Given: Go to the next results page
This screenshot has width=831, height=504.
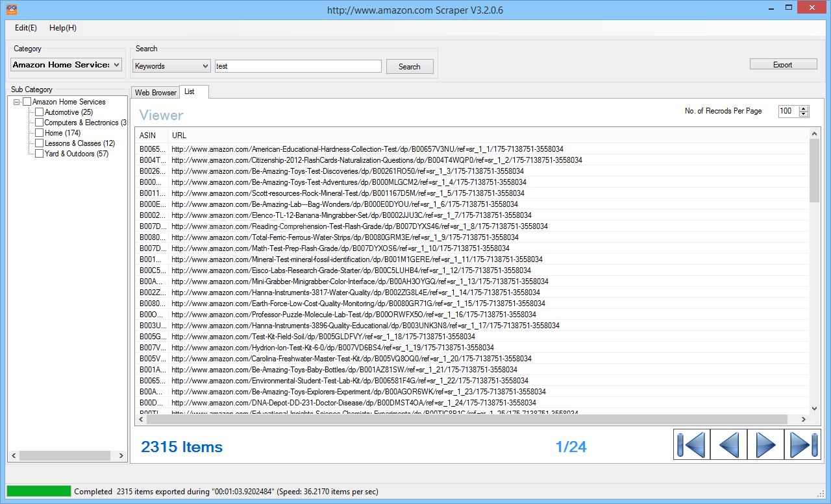Looking at the screenshot, I should click(x=765, y=445).
